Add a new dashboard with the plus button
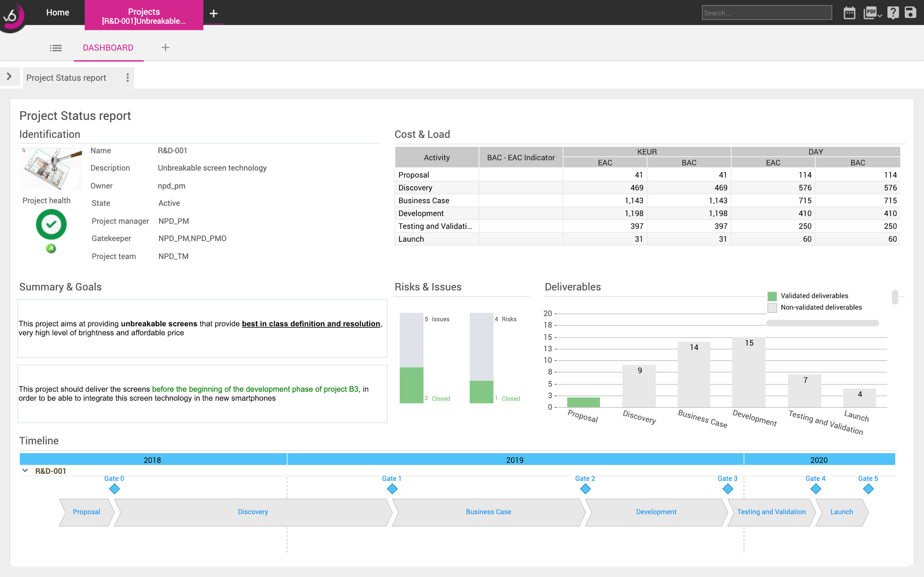The height and width of the screenshot is (577, 924). click(x=165, y=47)
